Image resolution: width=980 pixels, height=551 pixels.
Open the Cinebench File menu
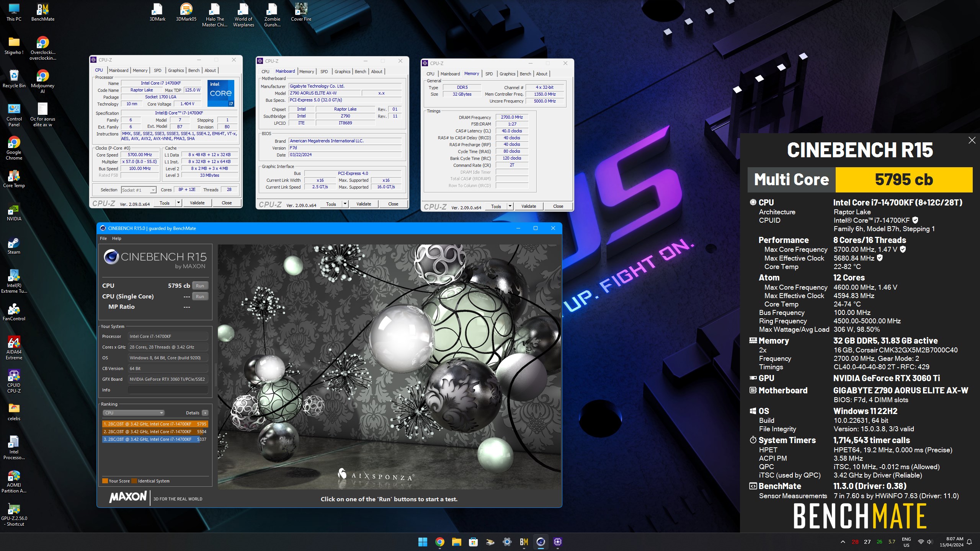(103, 238)
